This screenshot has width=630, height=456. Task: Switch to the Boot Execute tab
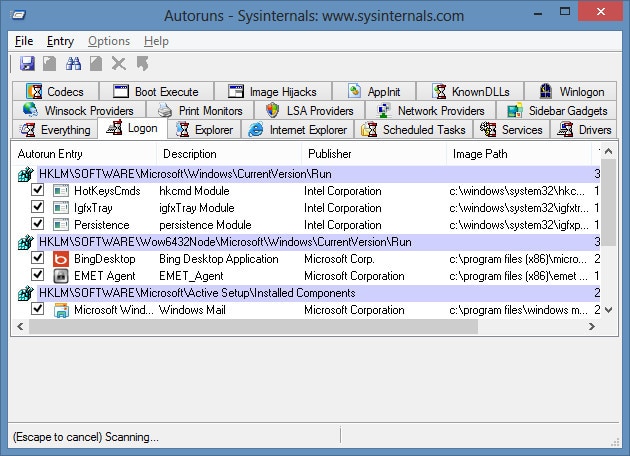tap(157, 91)
